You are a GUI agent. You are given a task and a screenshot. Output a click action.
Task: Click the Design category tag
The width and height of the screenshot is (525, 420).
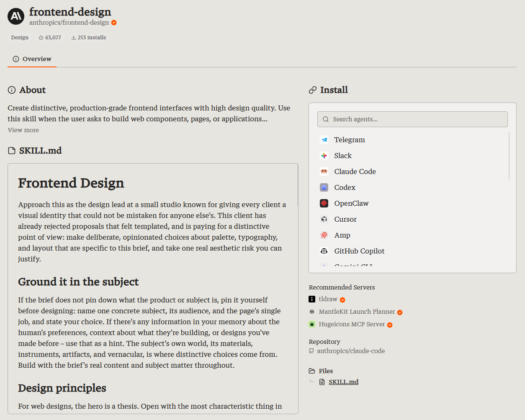[20, 38]
